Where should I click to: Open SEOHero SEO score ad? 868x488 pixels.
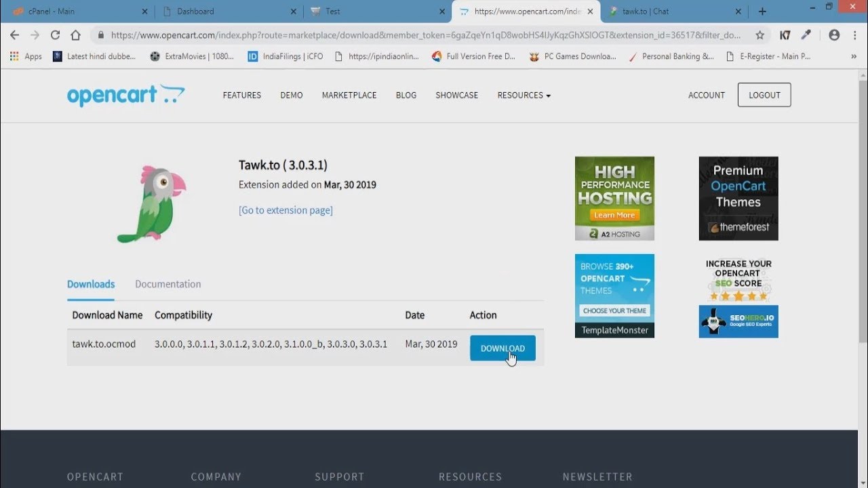(x=738, y=296)
